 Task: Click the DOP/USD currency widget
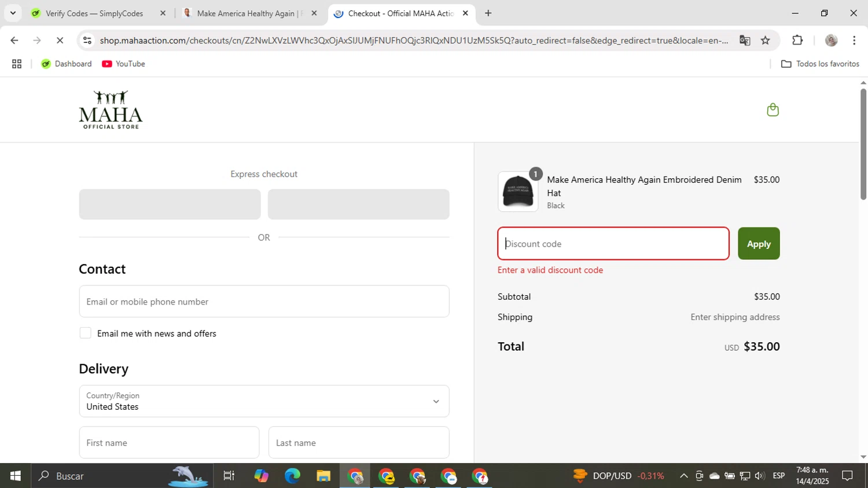[618, 476]
